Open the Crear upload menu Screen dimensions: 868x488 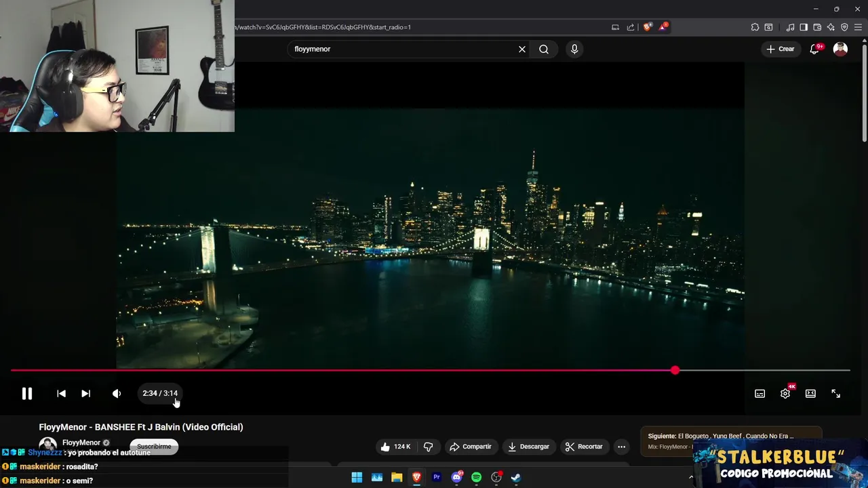point(780,49)
